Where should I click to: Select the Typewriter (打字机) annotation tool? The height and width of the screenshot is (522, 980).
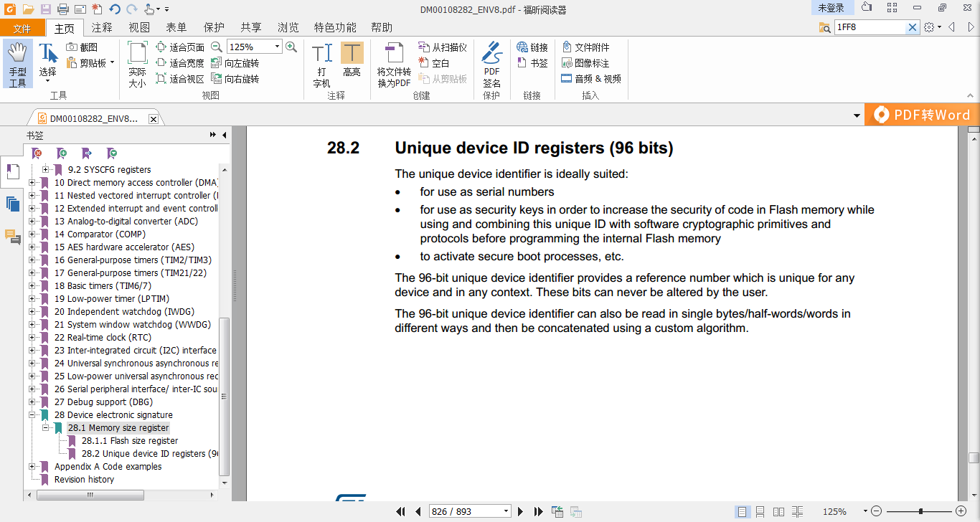tap(323, 64)
